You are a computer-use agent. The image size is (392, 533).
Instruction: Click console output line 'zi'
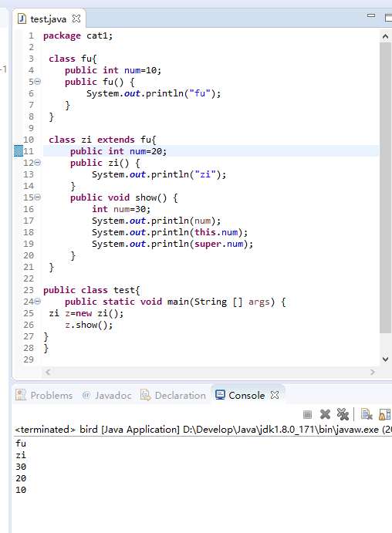pos(21,455)
